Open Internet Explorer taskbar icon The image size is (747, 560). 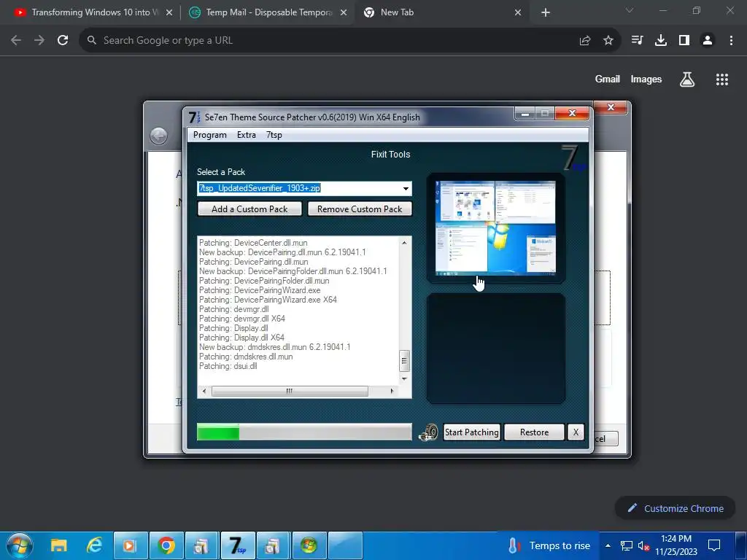click(x=95, y=545)
